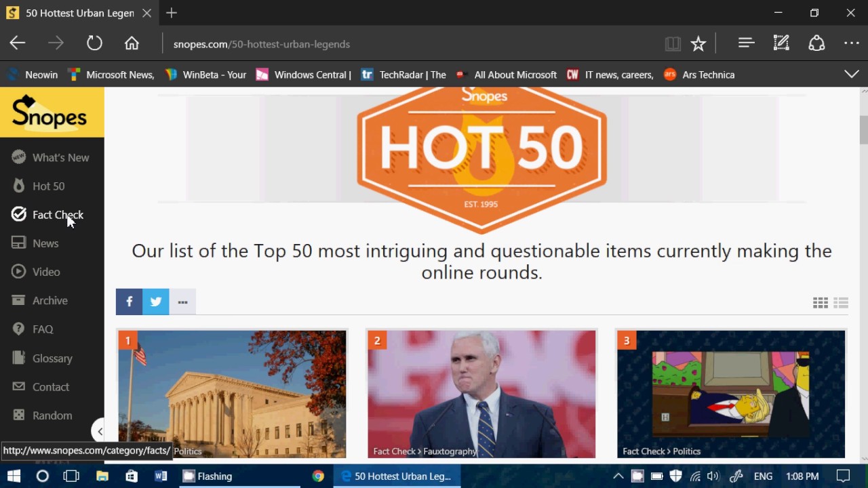Click the Share icon in Edge toolbar
Screen dimensions: 868x488
(816, 43)
